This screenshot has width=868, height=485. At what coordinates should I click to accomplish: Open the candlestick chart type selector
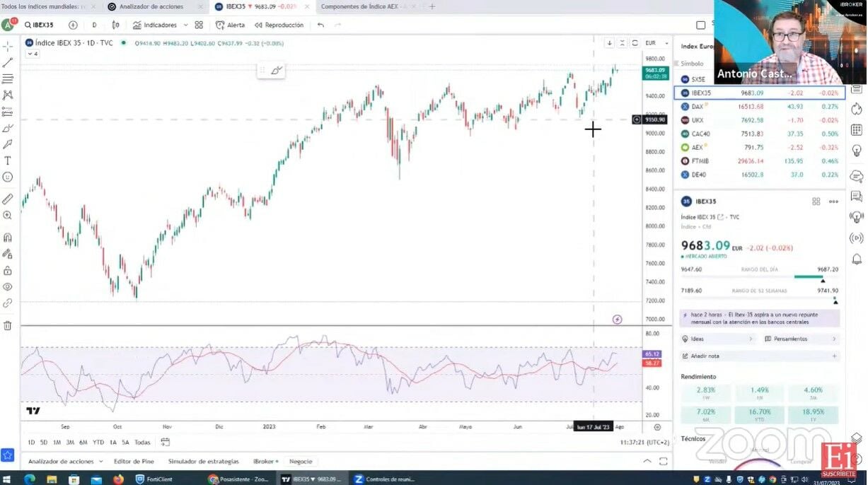click(x=114, y=25)
